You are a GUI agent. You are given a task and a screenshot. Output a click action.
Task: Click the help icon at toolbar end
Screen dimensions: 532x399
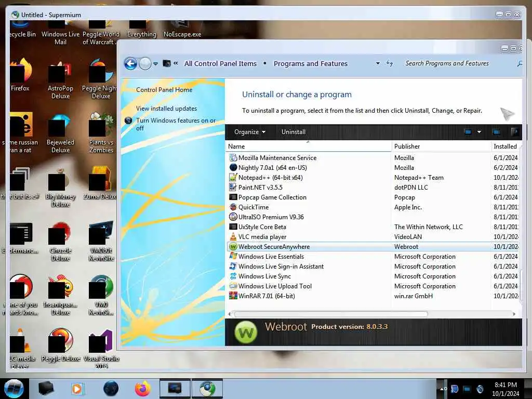[x=514, y=132]
